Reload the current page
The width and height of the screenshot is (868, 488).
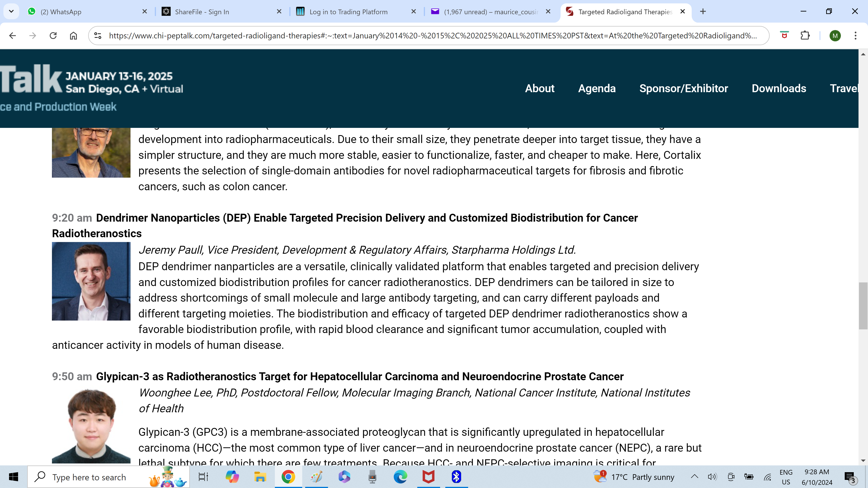coord(53,35)
